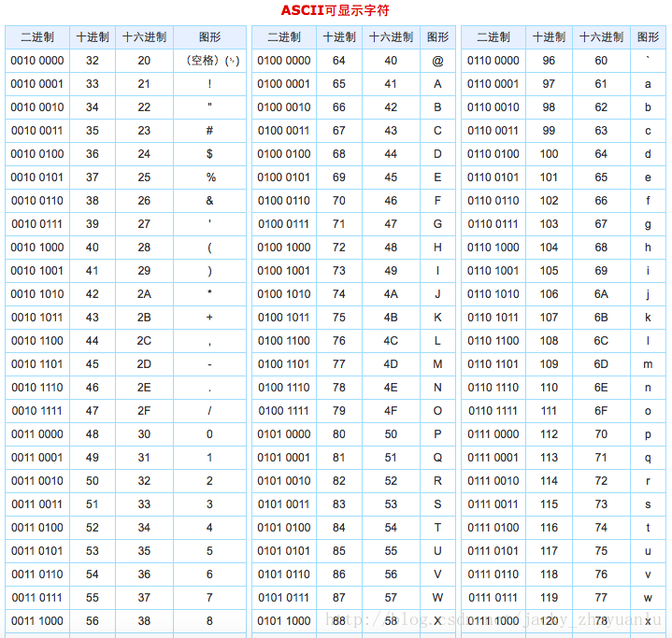
Task: Select the '二进制' header in the first table
Action: pyautogui.click(x=37, y=37)
